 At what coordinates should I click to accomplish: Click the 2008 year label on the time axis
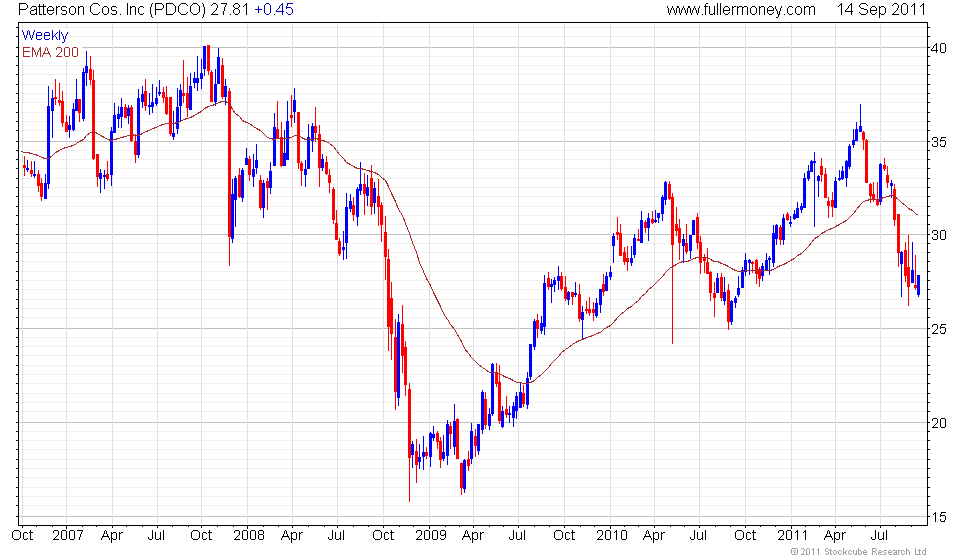(249, 536)
